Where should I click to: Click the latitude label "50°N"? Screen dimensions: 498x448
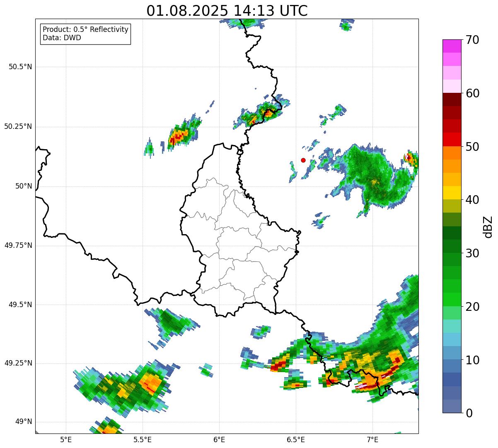point(24,186)
